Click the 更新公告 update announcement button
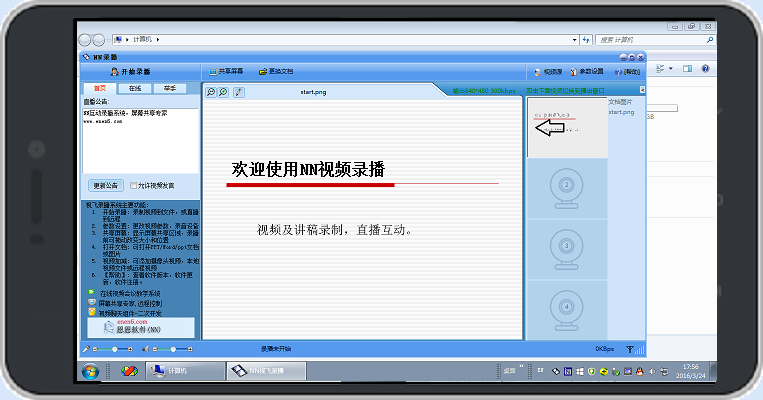763x400 pixels. pos(106,185)
